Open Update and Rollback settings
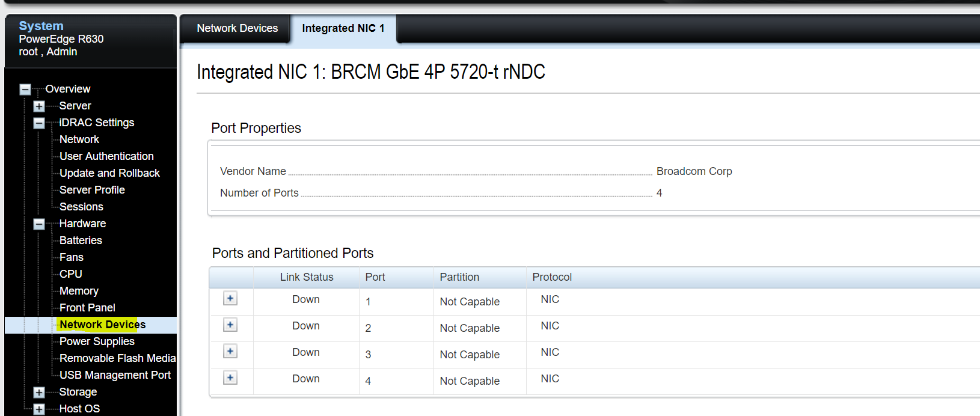The image size is (980, 416). coord(109,173)
